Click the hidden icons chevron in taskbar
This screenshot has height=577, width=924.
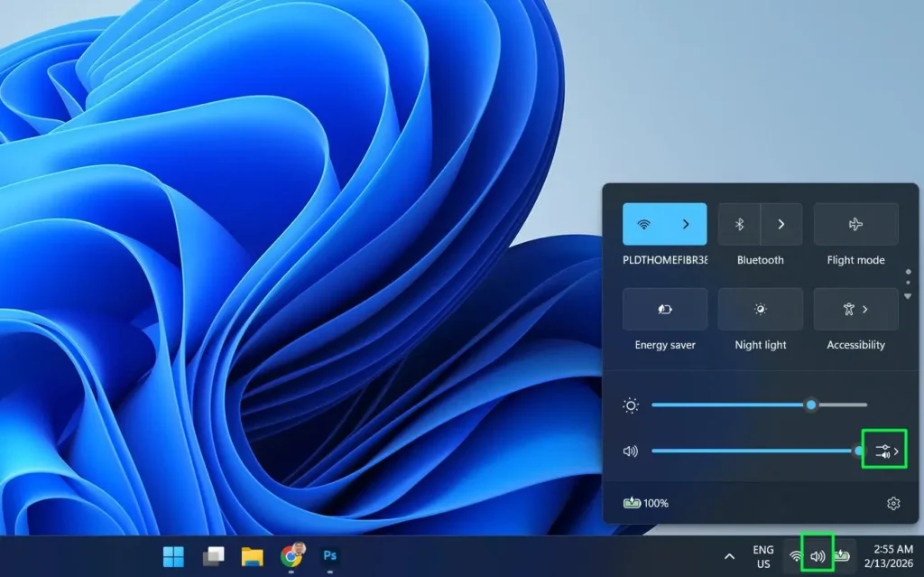pyautogui.click(x=729, y=555)
